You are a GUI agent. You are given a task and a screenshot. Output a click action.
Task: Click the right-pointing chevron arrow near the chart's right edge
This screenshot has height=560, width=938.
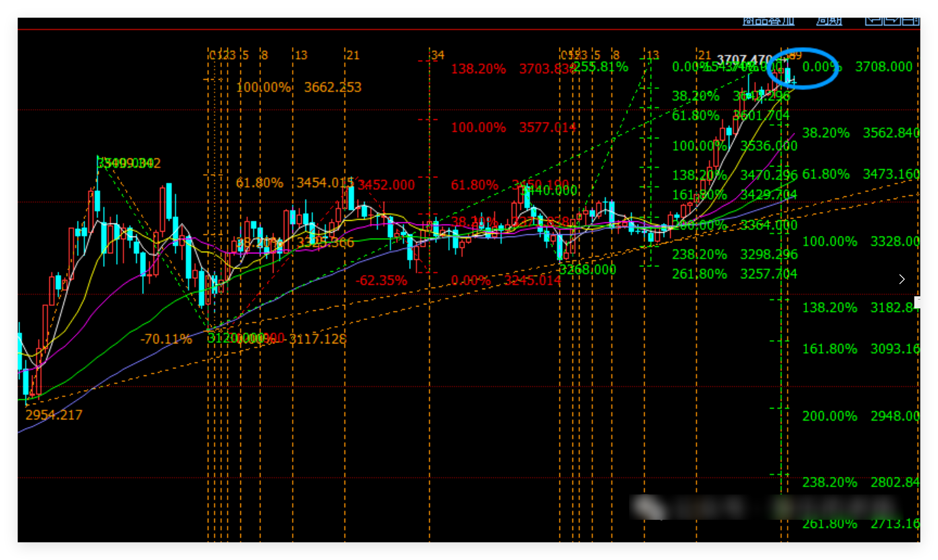901,279
